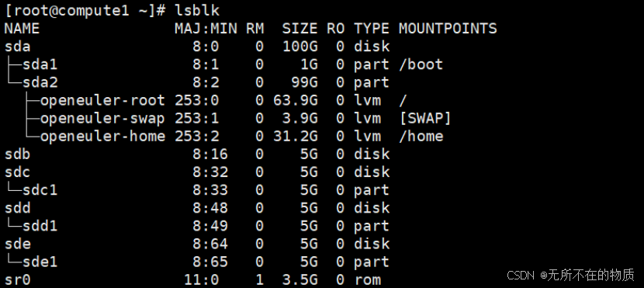
Task: Click the sde1 partition name
Action: pyautogui.click(x=40, y=262)
